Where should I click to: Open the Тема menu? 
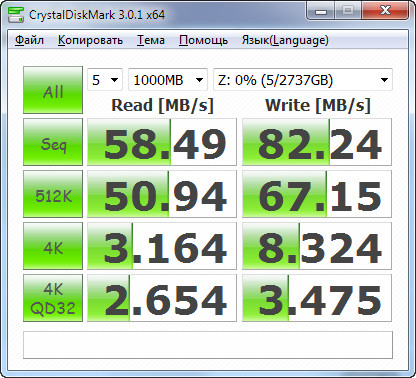tap(151, 40)
